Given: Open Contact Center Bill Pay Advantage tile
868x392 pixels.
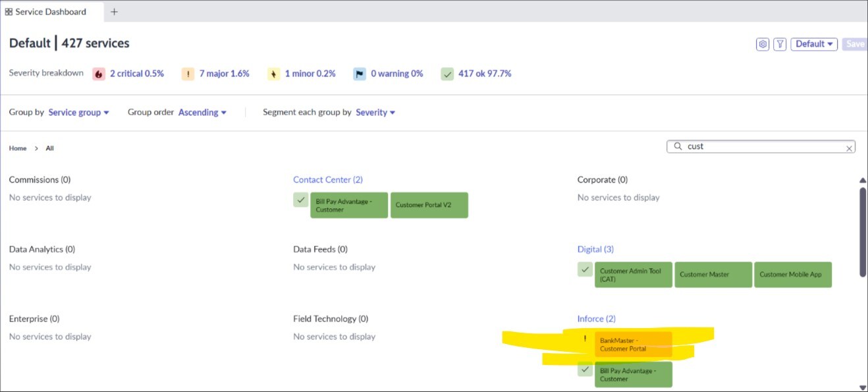Looking at the screenshot, I should [349, 205].
